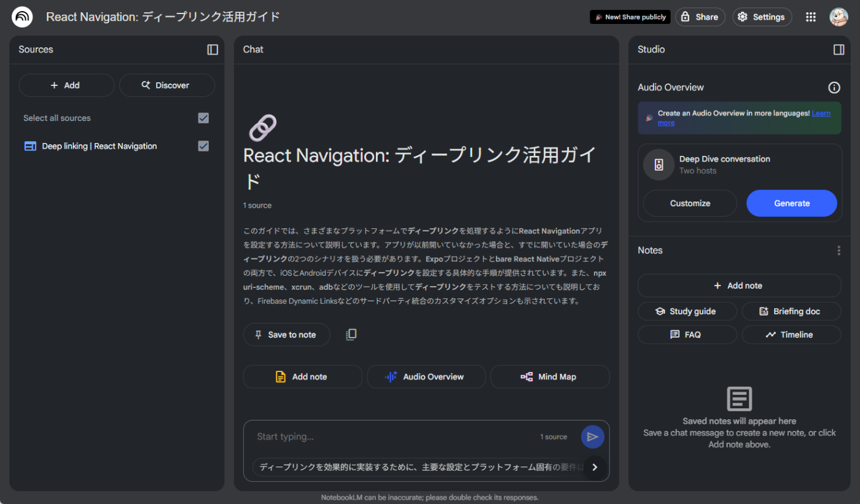Click the Start typing input field
The height and width of the screenshot is (504, 860).
(393, 436)
